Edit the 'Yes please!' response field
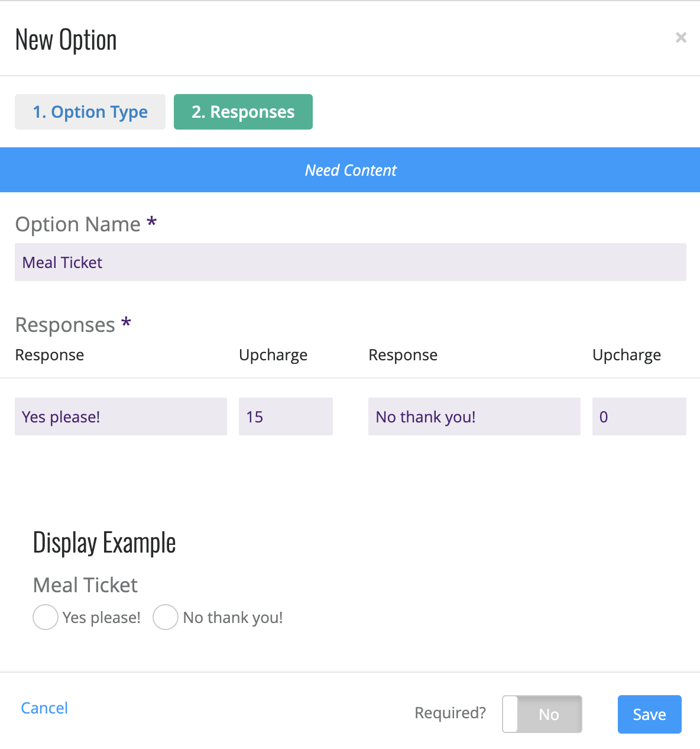The width and height of the screenshot is (700, 749). click(121, 417)
